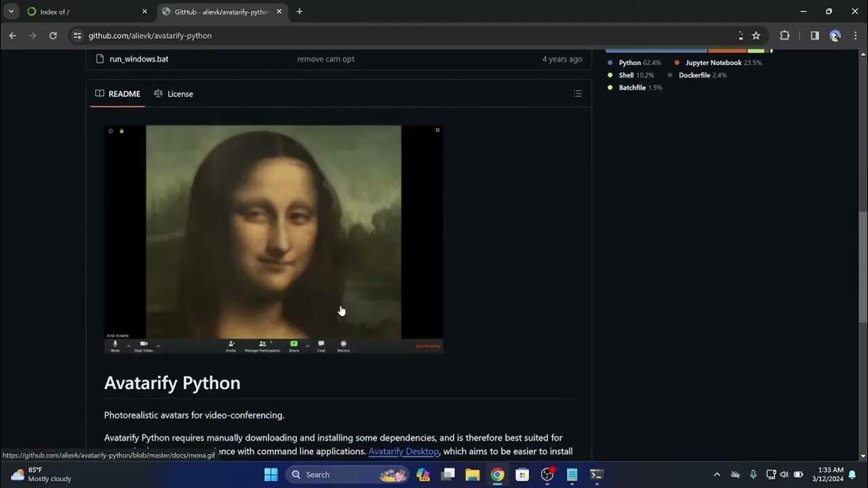868x488 pixels.
Task: Open the weather widget showing 85°F
Action: (41, 474)
